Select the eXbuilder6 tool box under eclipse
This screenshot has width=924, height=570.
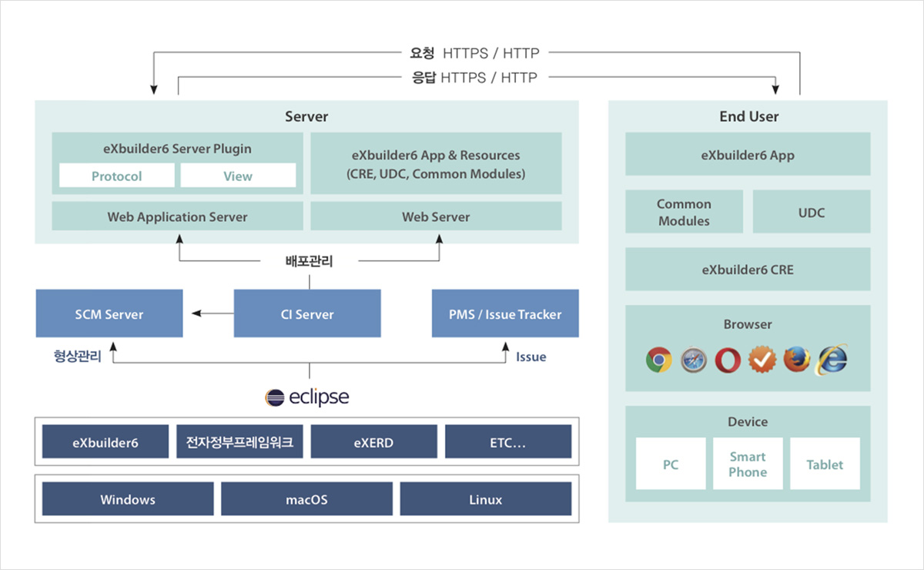105,442
